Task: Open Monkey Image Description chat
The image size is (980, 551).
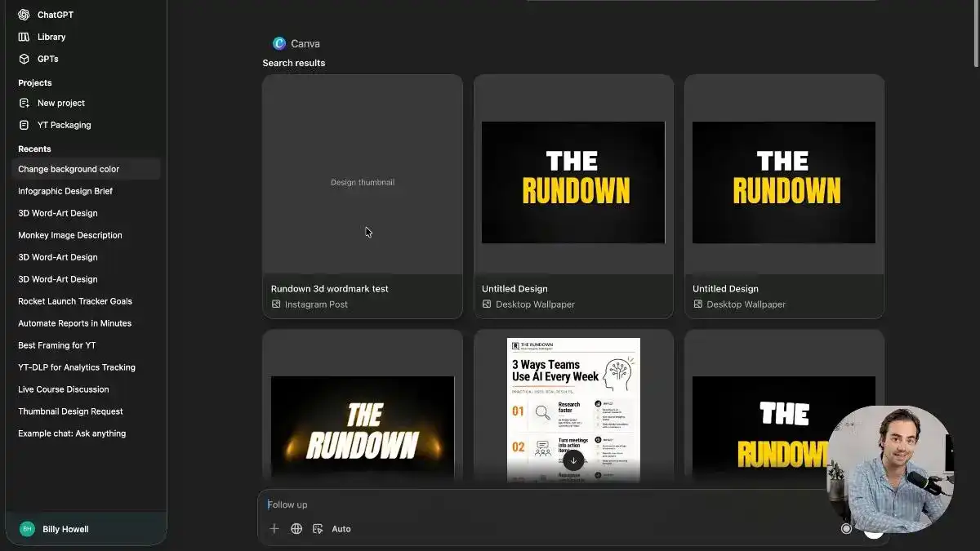Action: tap(86, 235)
